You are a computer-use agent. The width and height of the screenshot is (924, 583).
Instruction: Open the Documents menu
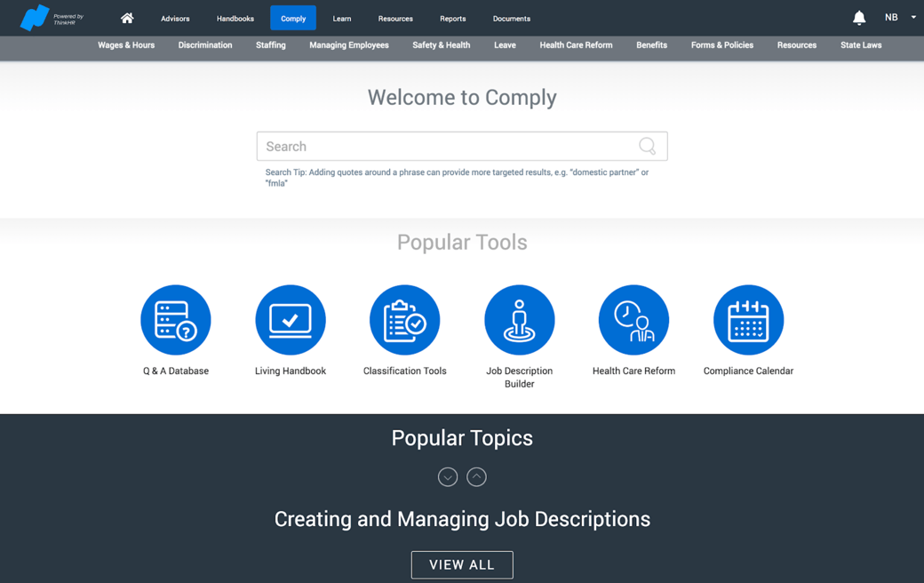click(x=512, y=19)
